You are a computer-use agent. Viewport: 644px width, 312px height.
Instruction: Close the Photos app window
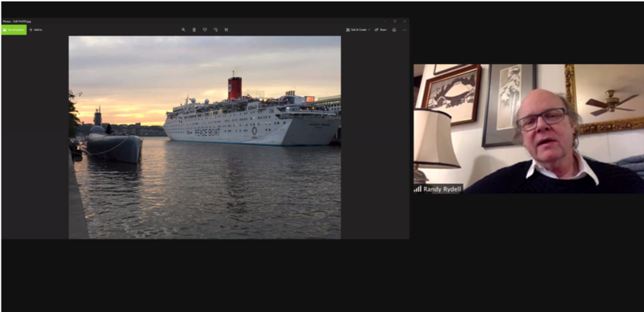click(404, 21)
